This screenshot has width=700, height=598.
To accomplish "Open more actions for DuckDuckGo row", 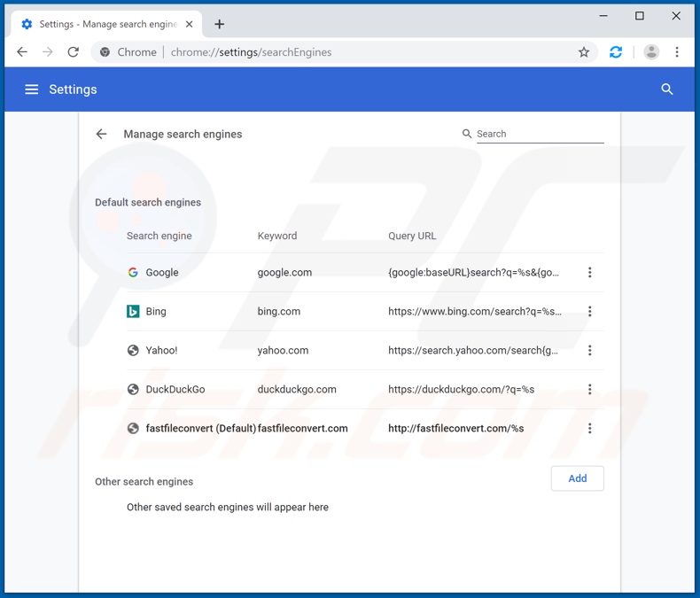I will (x=590, y=389).
